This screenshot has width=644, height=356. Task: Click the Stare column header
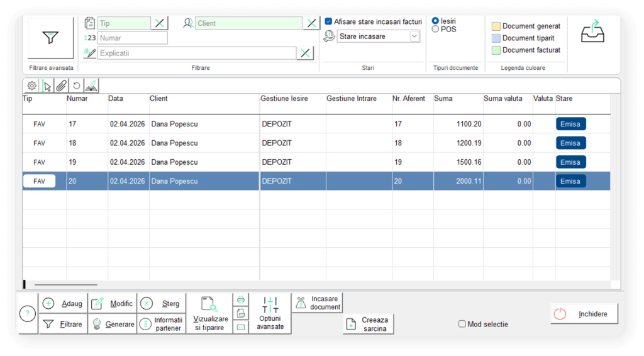(x=564, y=99)
